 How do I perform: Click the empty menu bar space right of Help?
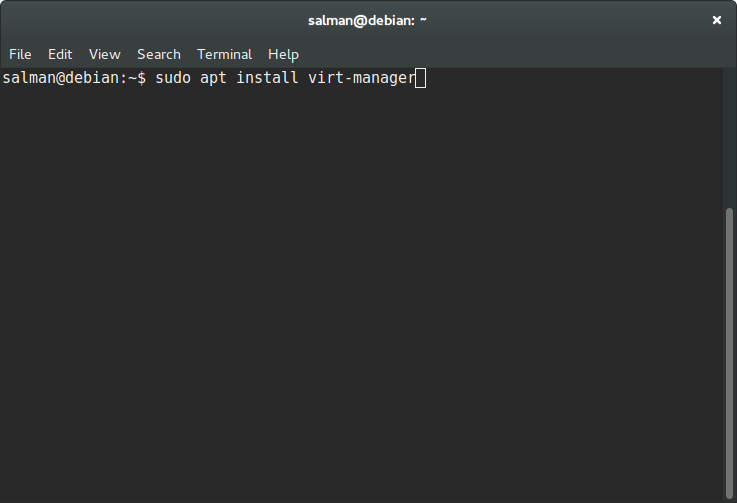pos(512,55)
